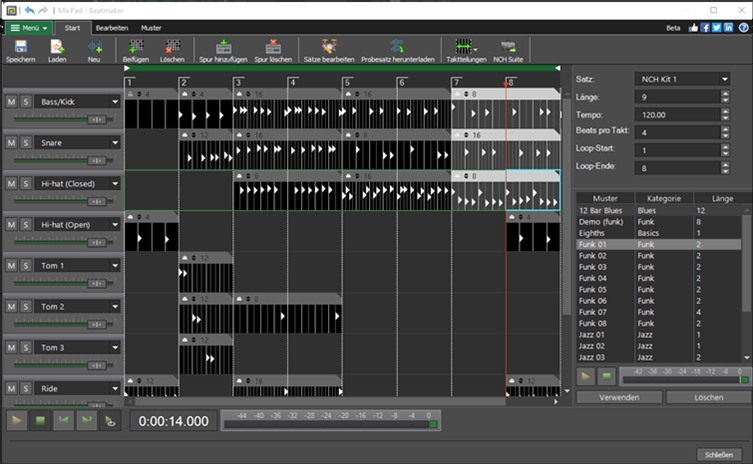
Task: Click the Tempo input field
Action: (677, 115)
